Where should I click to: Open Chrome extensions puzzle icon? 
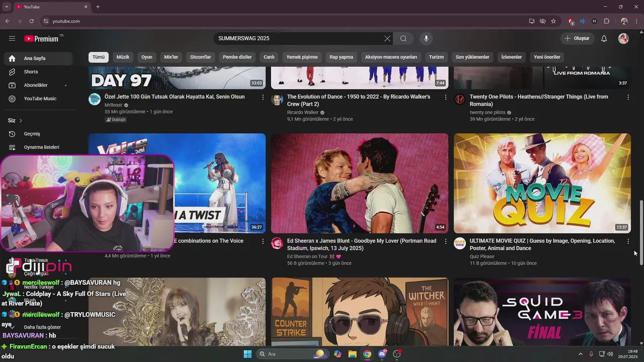click(606, 21)
